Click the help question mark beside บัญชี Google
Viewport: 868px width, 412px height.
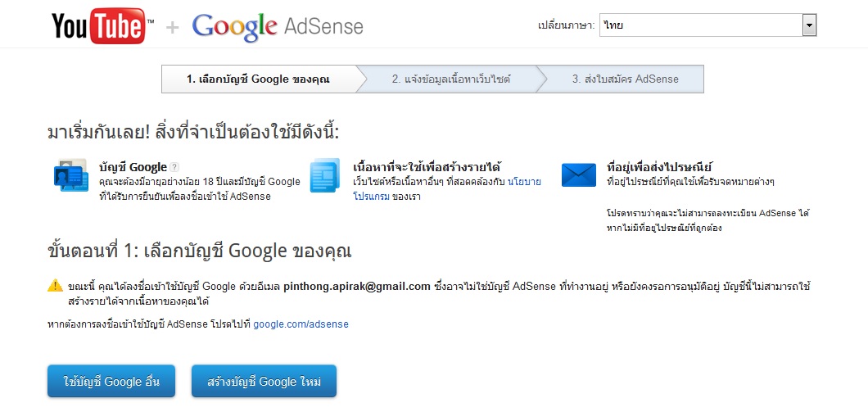tap(174, 167)
